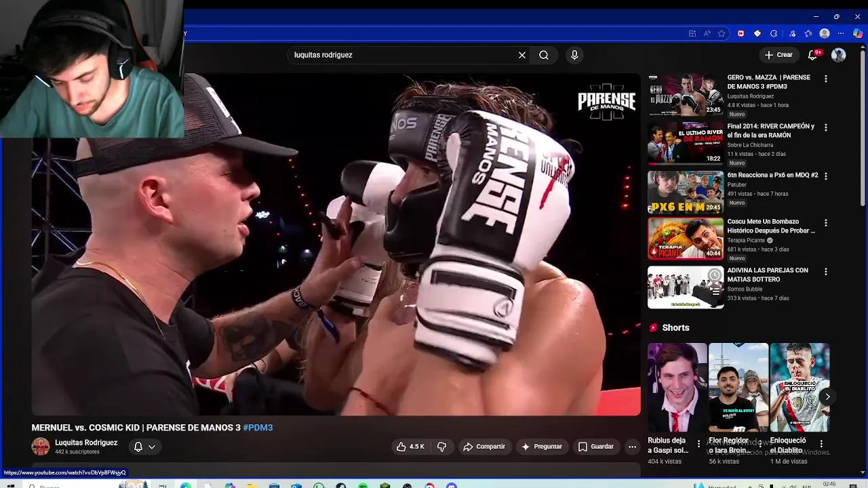868x488 pixels.
Task: Open Terapia Picante channel name
Action: (746, 240)
